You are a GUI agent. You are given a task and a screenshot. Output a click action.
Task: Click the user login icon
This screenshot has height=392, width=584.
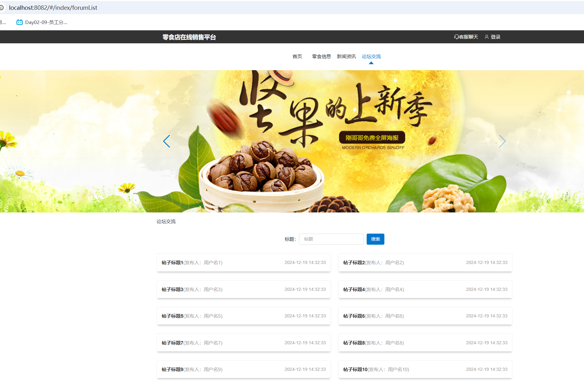click(x=487, y=37)
